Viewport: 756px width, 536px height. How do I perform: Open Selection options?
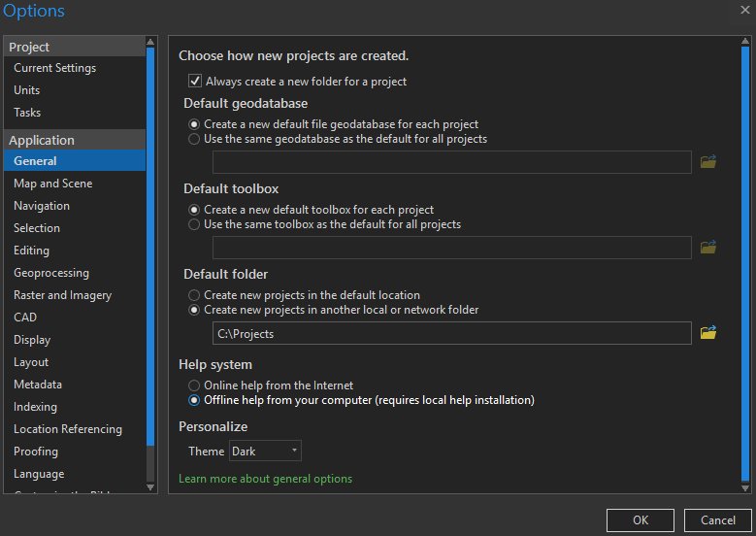tap(75, 228)
